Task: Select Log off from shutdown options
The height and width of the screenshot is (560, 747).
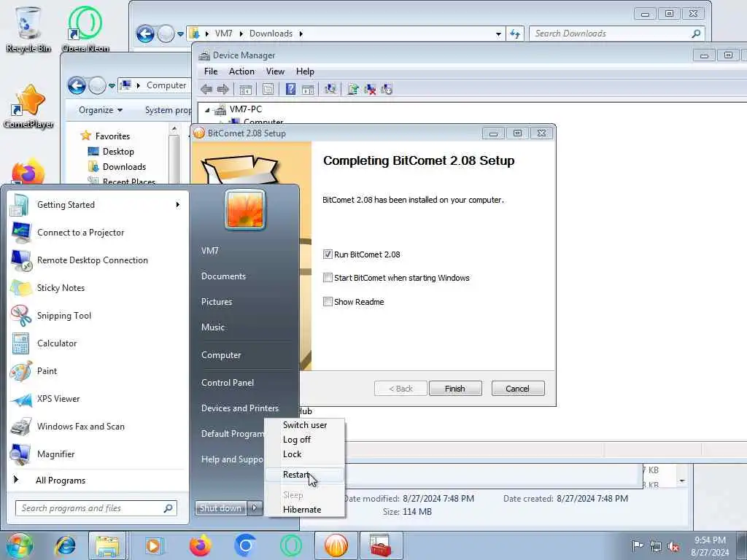Action: tap(304, 440)
